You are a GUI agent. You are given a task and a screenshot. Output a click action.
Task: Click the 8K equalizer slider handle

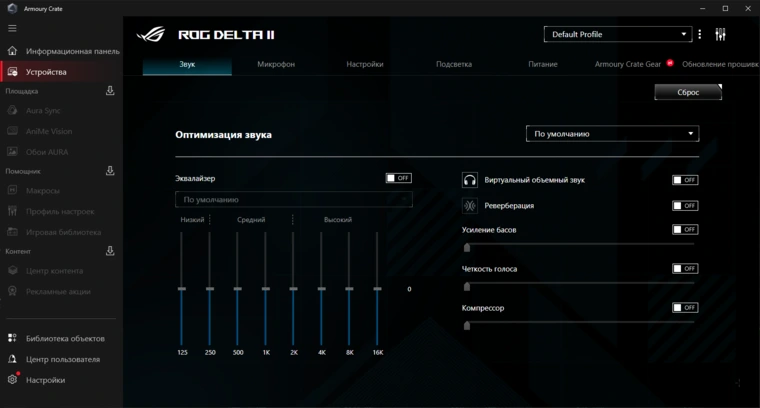pyautogui.click(x=349, y=289)
